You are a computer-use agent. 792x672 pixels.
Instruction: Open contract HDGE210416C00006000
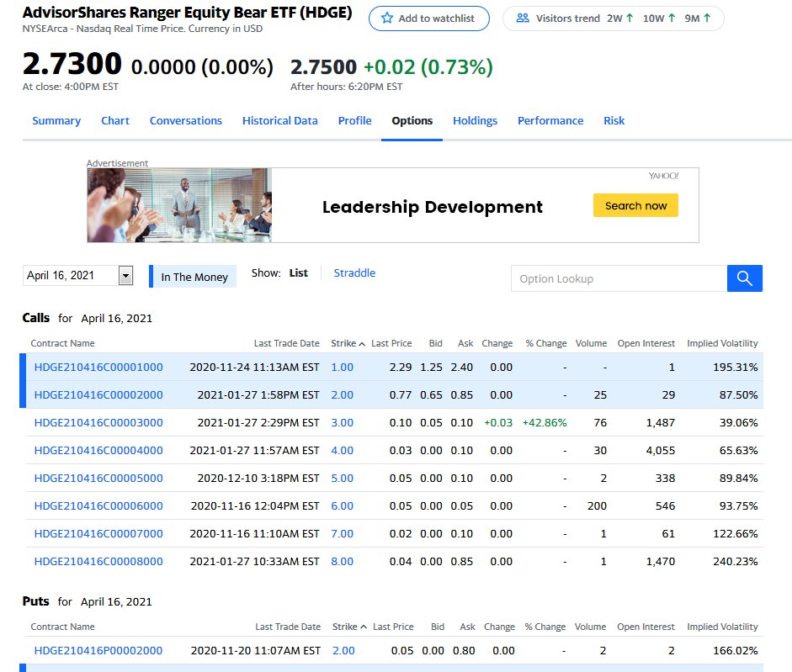pyautogui.click(x=98, y=506)
